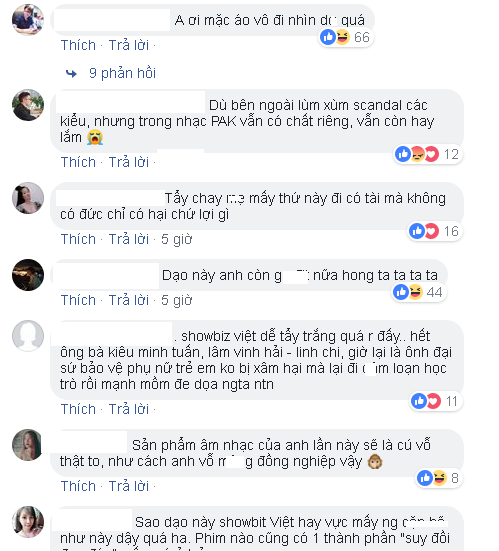Click the reaction icons showing 8
The height and width of the screenshot is (551, 499).
pos(438,478)
